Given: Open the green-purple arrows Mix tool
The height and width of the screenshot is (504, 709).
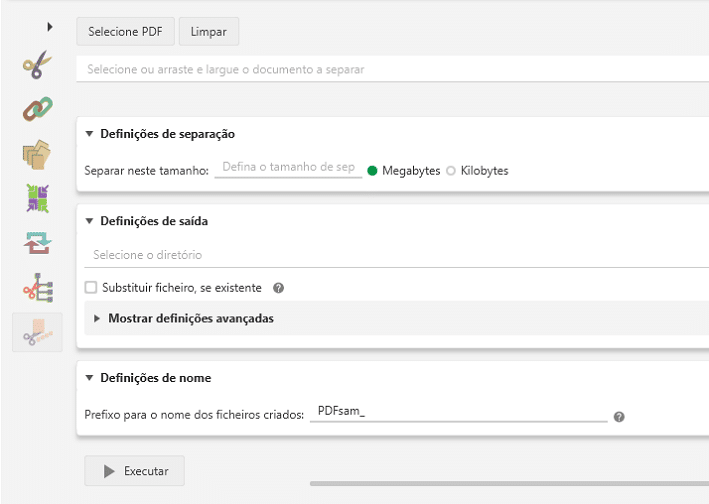Looking at the screenshot, I should tap(36, 197).
